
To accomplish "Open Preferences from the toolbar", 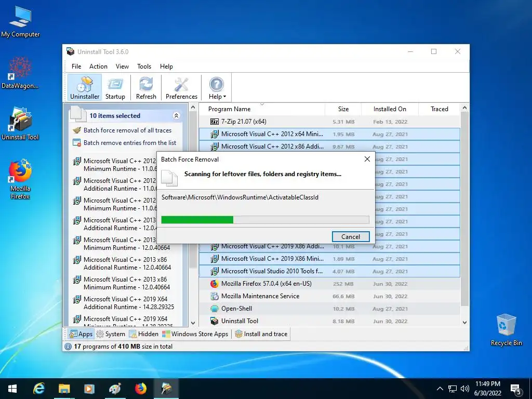I will 181,87.
